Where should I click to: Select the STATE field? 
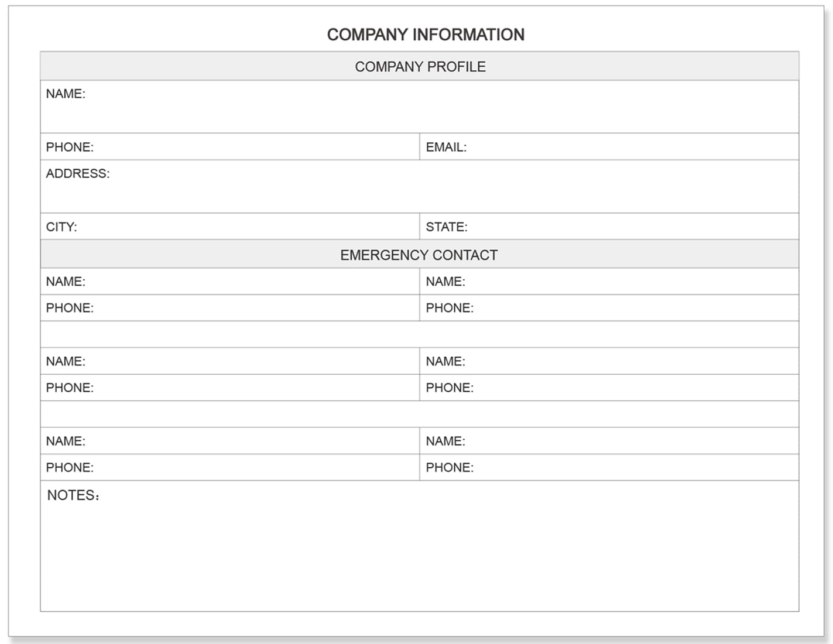coord(609,226)
